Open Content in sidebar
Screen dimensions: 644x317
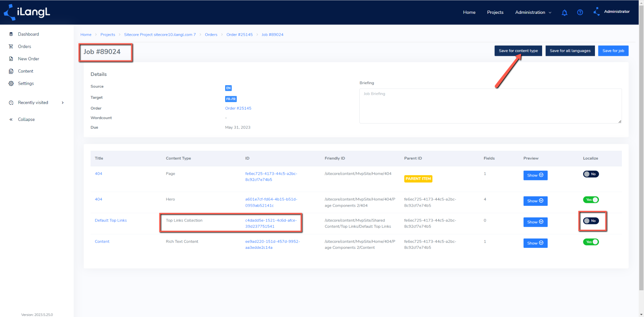(x=25, y=71)
